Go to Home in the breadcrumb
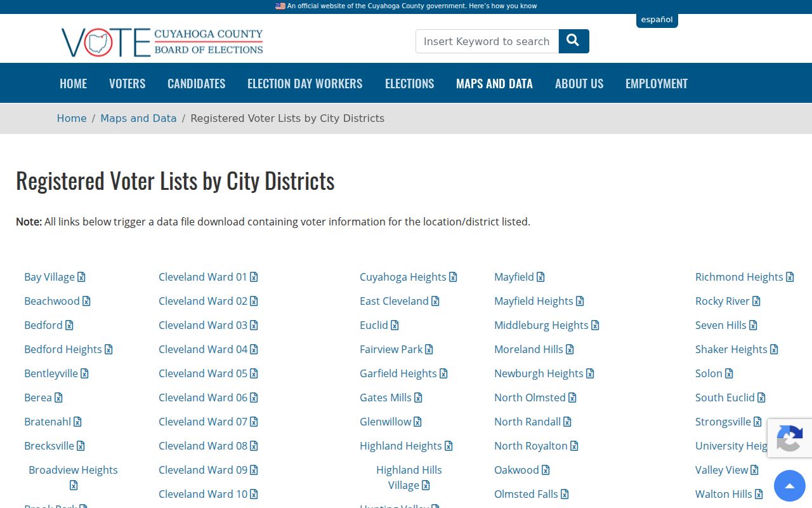812x508 pixels. pos(72,118)
